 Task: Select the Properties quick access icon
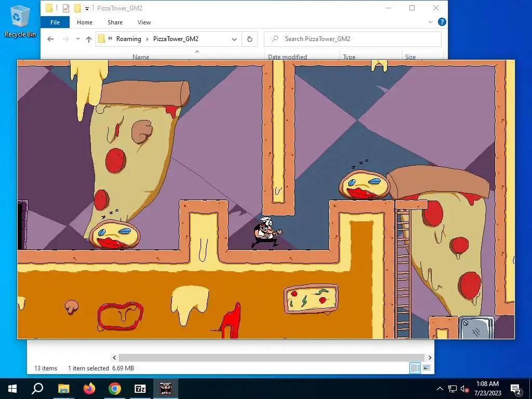(66, 8)
